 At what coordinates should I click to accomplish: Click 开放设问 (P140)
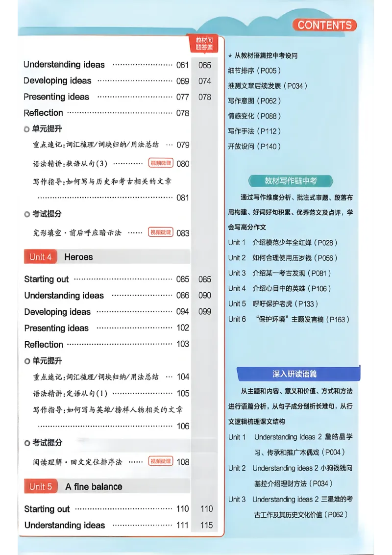254,146
